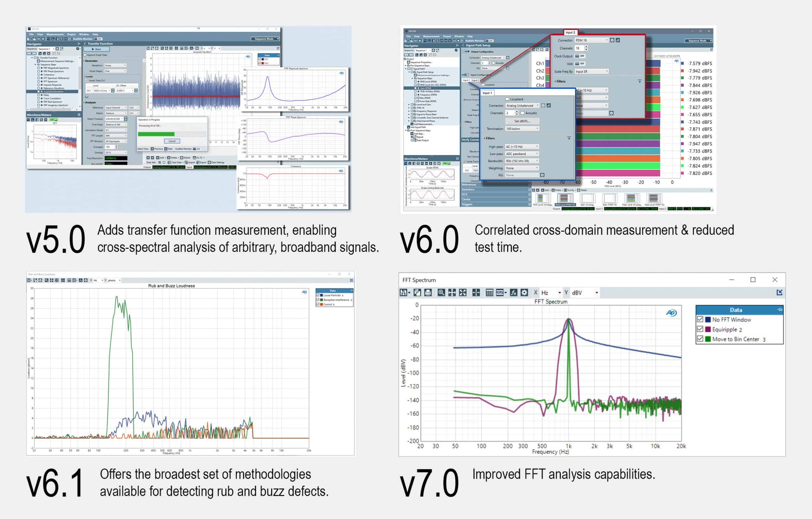Click the print icon in FFT Spectrum window

point(428,293)
